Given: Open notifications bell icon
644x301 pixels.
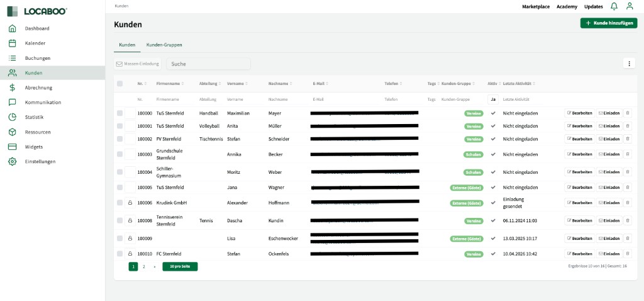Looking at the screenshot, I should (x=614, y=6).
